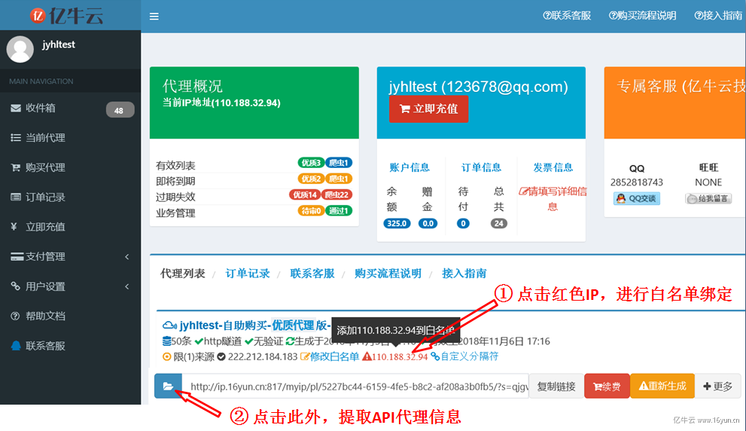Select the 联系客服 breadcrumb tab
This screenshot has height=431, width=746.
[312, 273]
